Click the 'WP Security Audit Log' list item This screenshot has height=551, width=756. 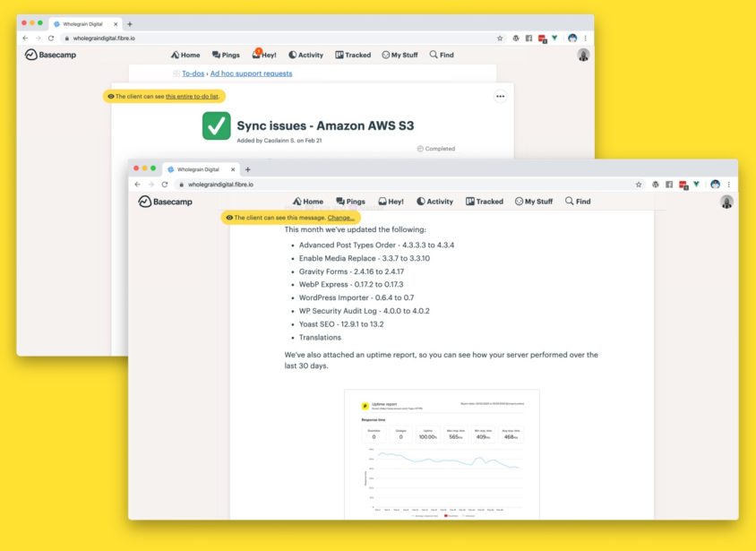tap(364, 311)
